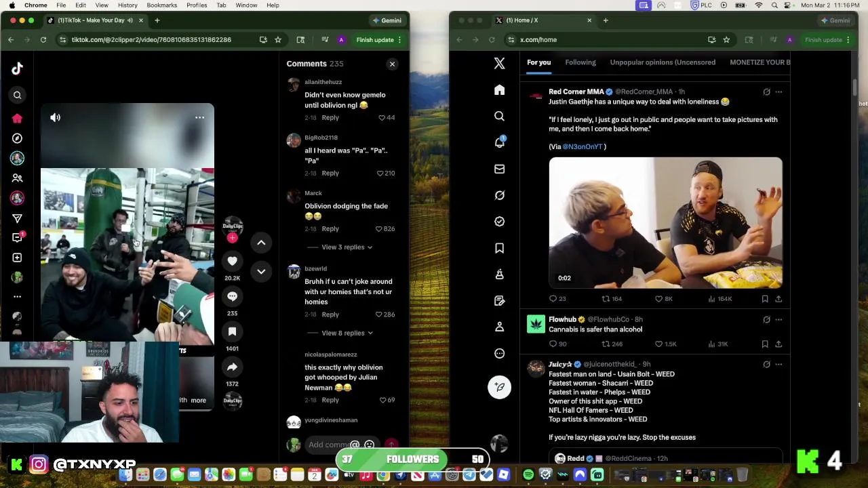This screenshot has height=488, width=868.
Task: Switch to the Following tab on X
Action: click(580, 62)
